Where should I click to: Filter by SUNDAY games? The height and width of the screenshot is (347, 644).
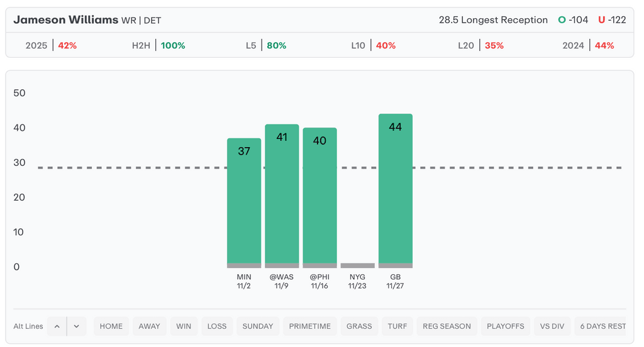tap(258, 326)
